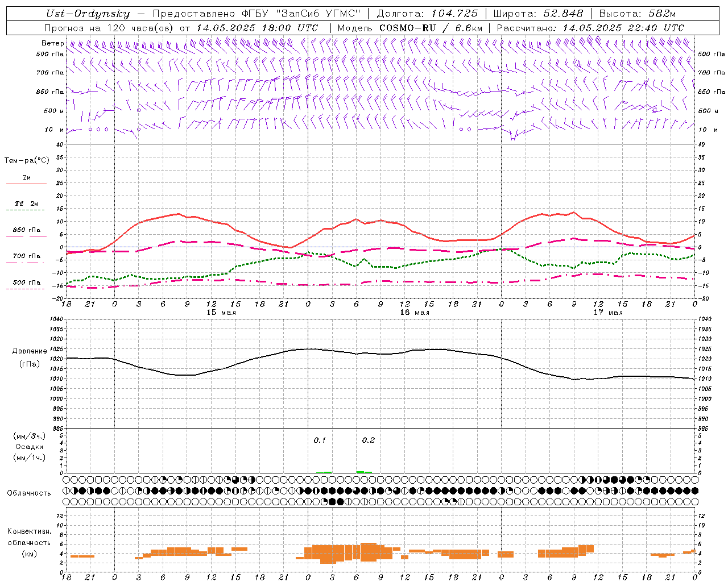Screen dimensions: 728x582
Task: Click the station name Ust-Ordynsky in header
Action: click(x=88, y=14)
